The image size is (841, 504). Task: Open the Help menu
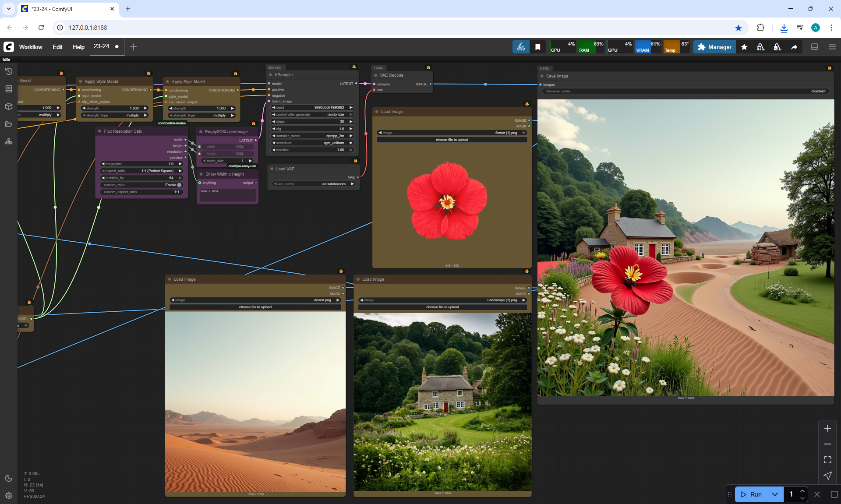point(78,47)
